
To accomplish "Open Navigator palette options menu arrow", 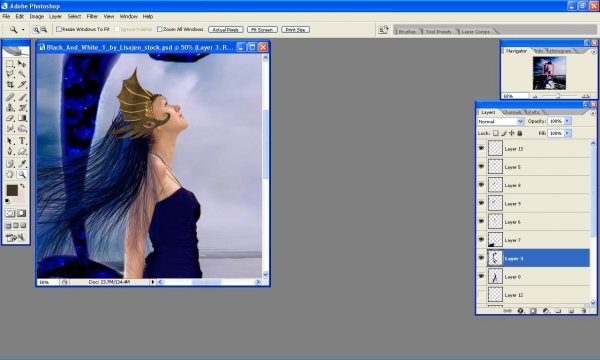I will (x=593, y=52).
